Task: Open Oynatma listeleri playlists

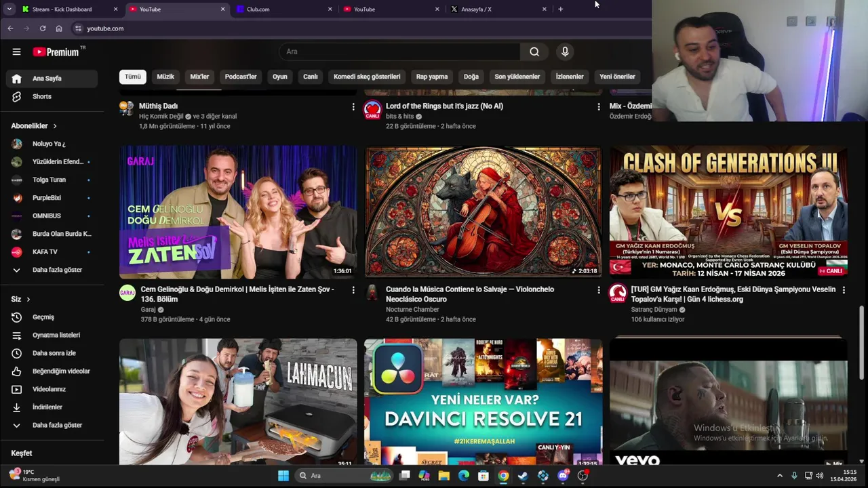Action: coord(52,335)
